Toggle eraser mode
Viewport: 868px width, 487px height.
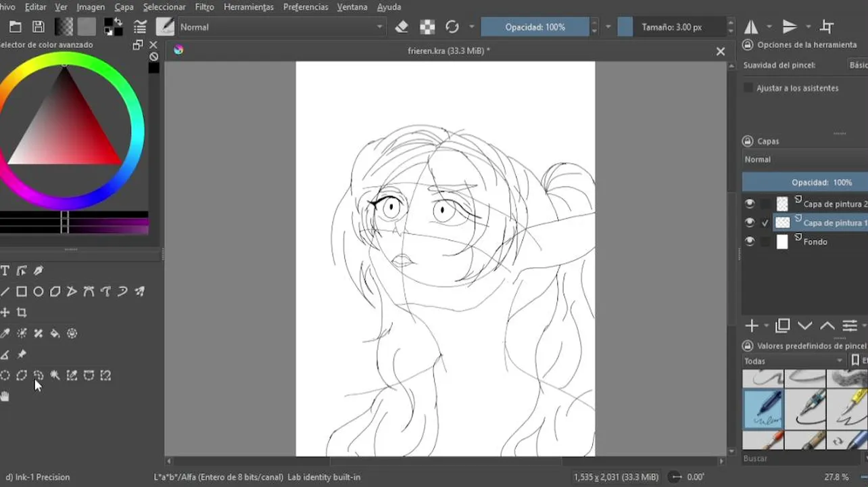click(x=402, y=27)
